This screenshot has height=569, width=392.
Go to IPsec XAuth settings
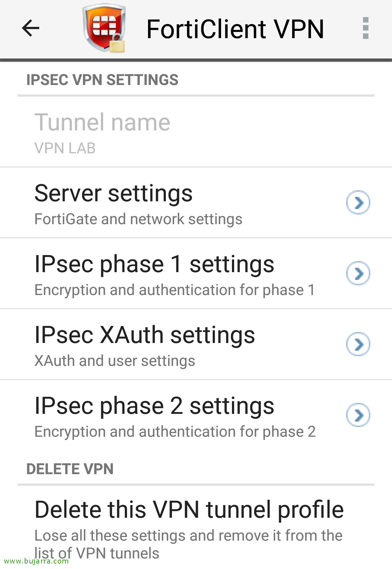144,335
